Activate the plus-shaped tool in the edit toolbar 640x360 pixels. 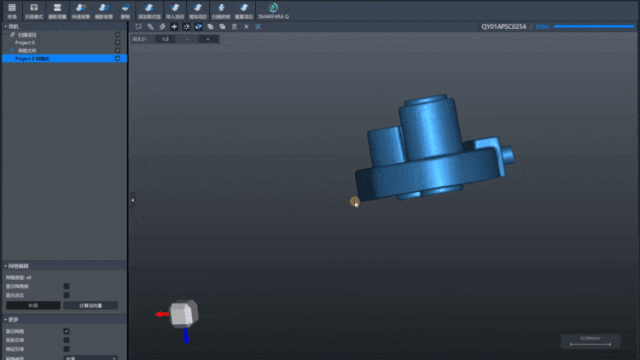[174, 27]
